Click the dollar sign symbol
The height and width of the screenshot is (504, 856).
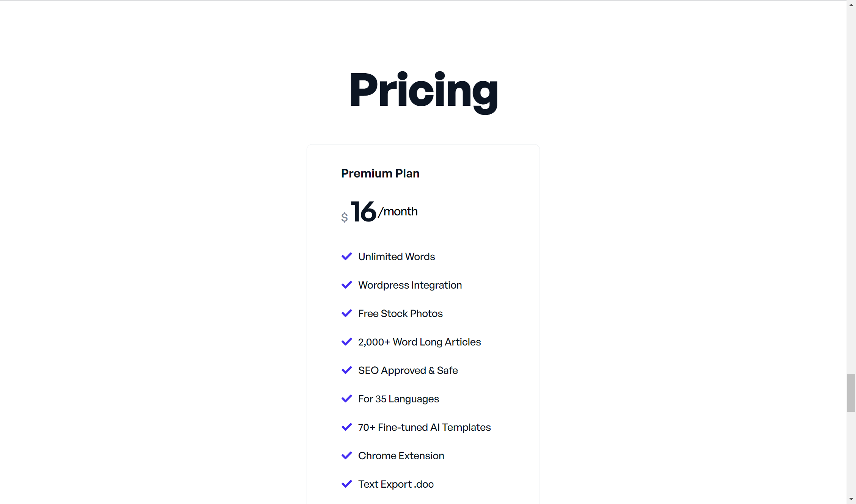click(x=344, y=217)
